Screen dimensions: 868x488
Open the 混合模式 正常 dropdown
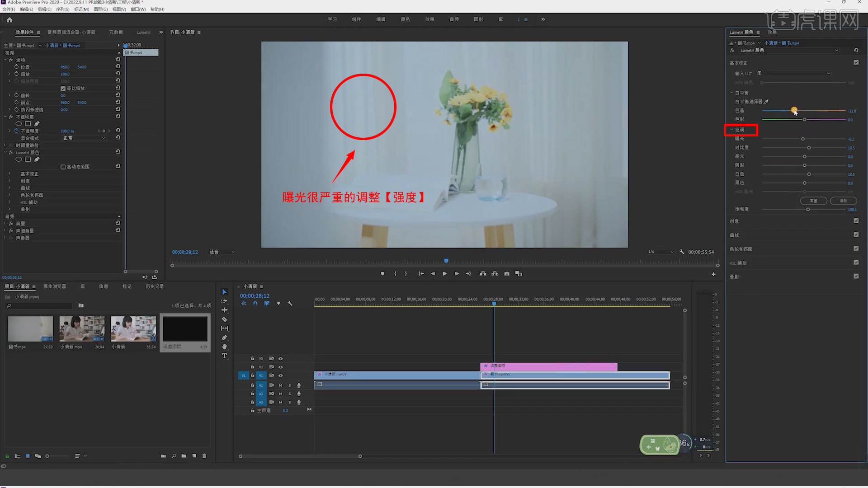(84, 138)
